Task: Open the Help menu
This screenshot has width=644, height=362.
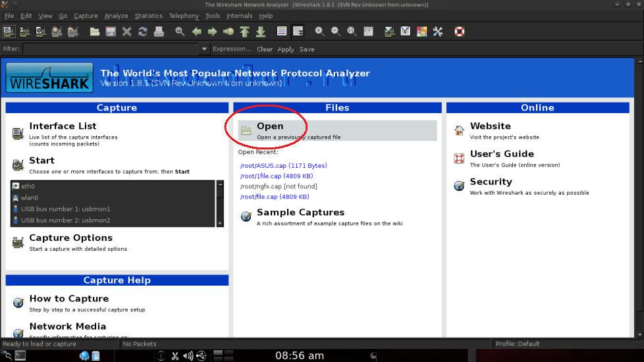Action: pyautogui.click(x=266, y=16)
